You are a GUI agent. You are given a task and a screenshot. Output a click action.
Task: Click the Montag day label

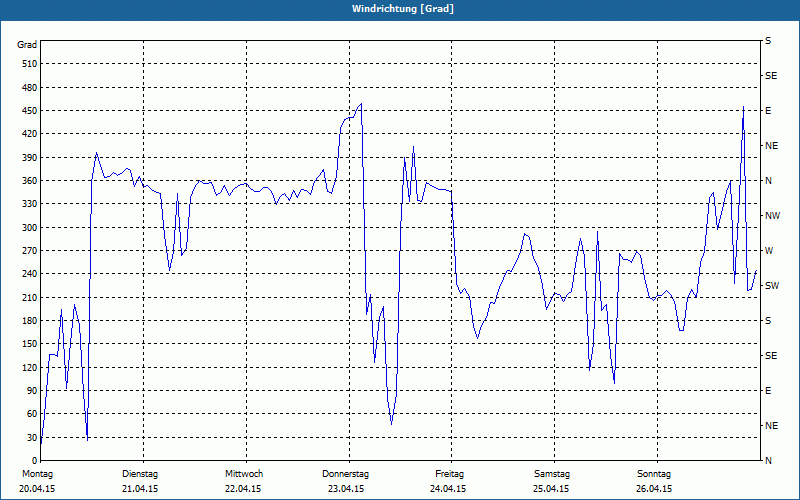(x=37, y=474)
